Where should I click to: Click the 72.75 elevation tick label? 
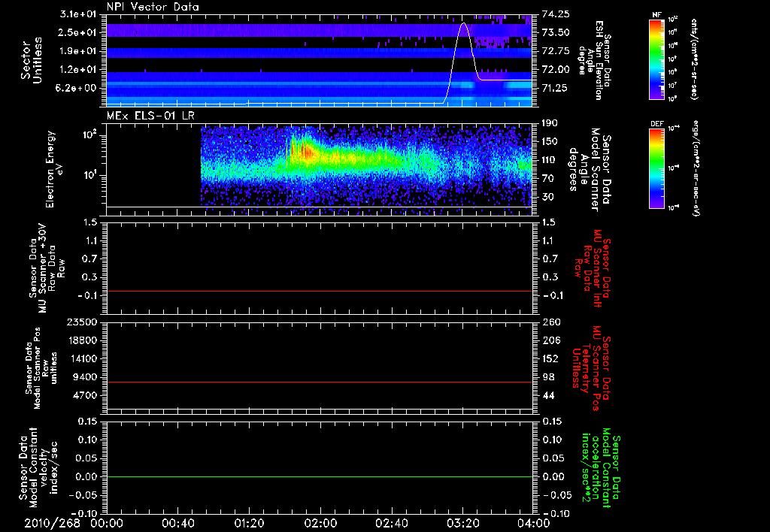(556, 51)
